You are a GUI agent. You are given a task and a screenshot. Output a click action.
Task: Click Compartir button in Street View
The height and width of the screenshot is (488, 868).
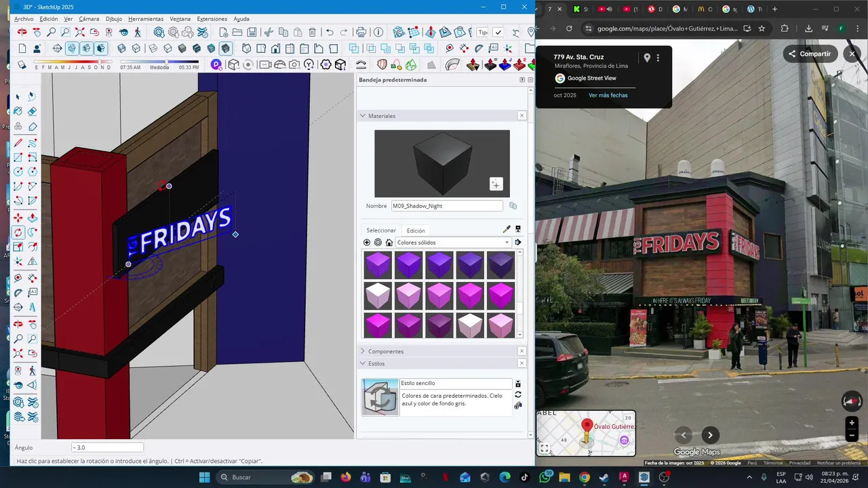pyautogui.click(x=809, y=54)
